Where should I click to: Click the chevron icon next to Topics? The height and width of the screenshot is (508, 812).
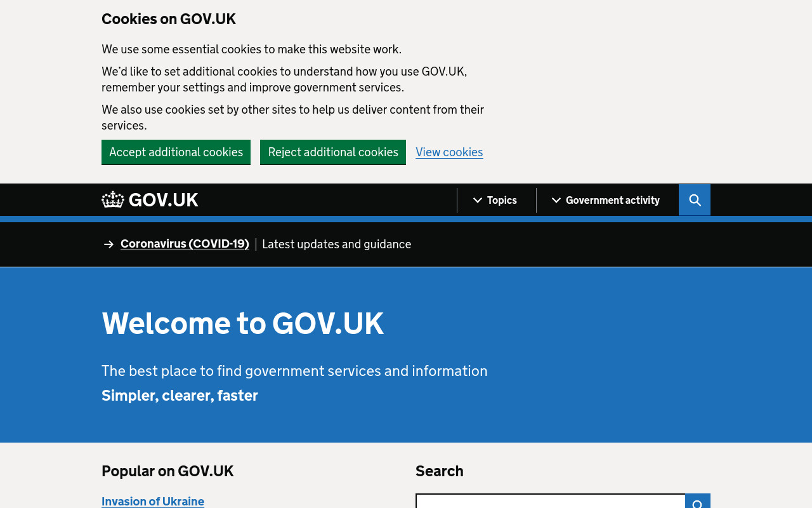click(478, 201)
